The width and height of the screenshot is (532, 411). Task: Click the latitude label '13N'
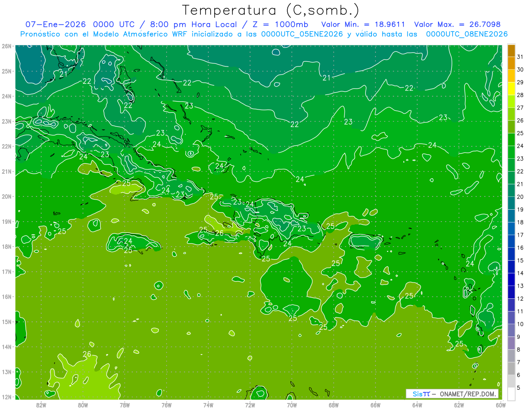pos(7,372)
